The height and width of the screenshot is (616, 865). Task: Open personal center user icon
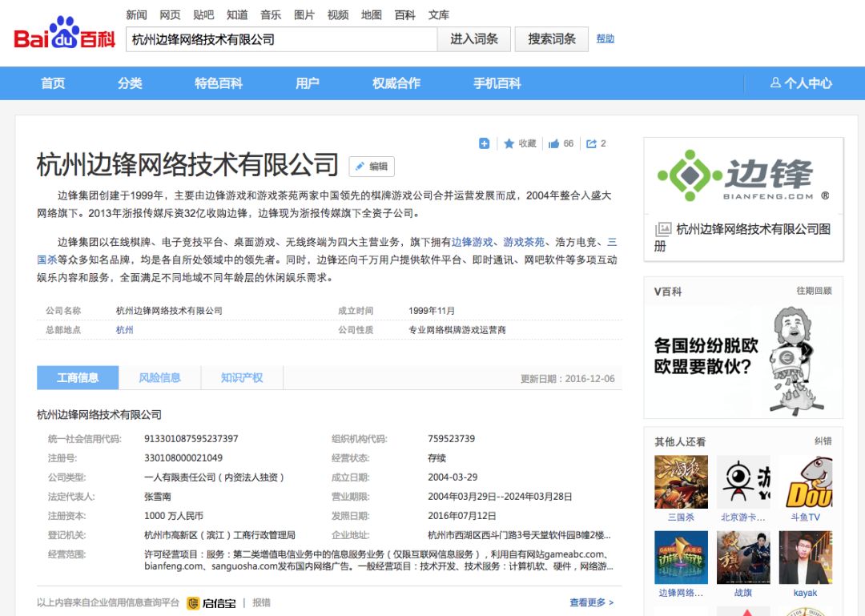point(775,83)
